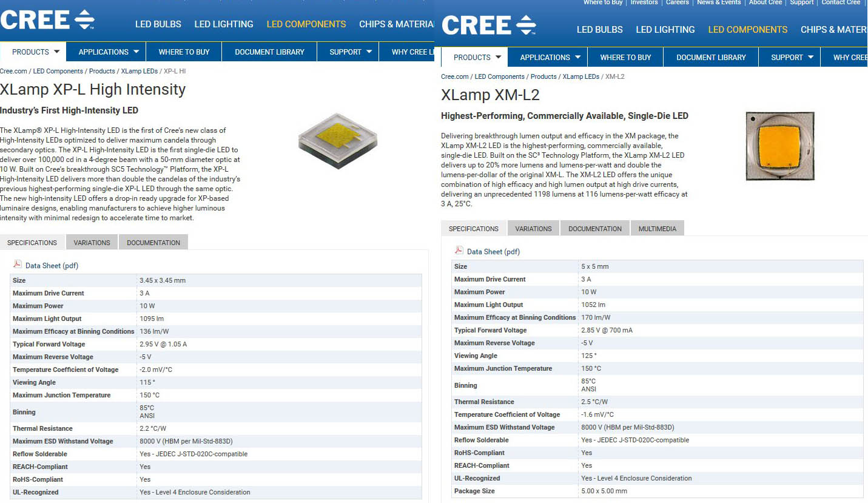Open WHERE TO BUY on XP-L page
The width and height of the screenshot is (868, 503).
coord(184,52)
